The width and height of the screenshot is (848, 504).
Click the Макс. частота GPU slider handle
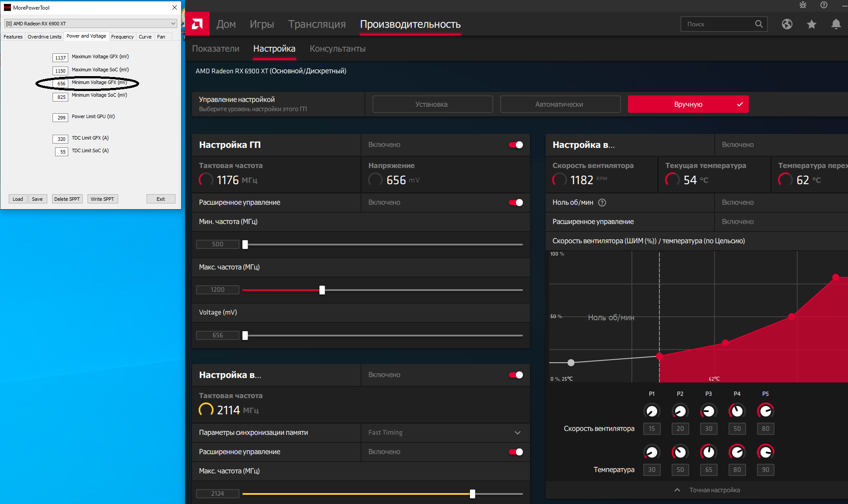pos(322,290)
